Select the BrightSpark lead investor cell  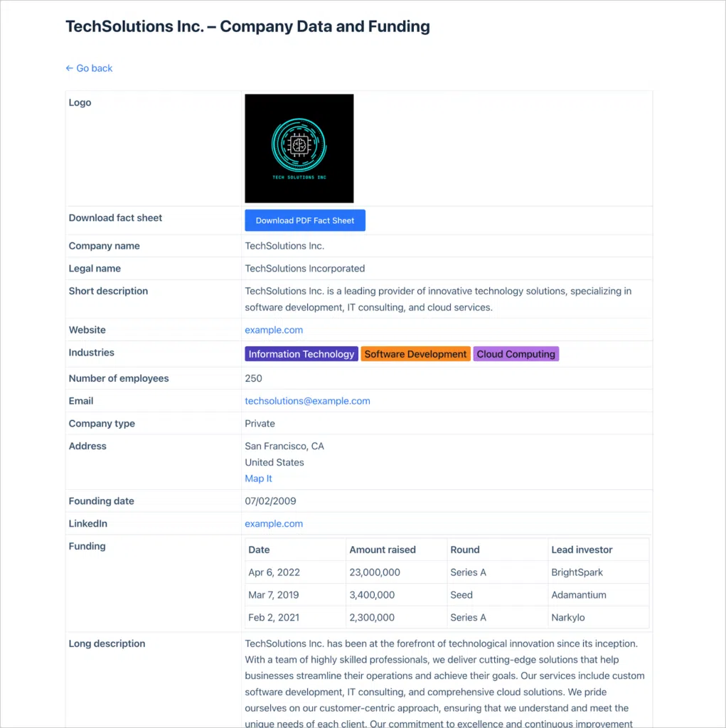click(x=577, y=572)
